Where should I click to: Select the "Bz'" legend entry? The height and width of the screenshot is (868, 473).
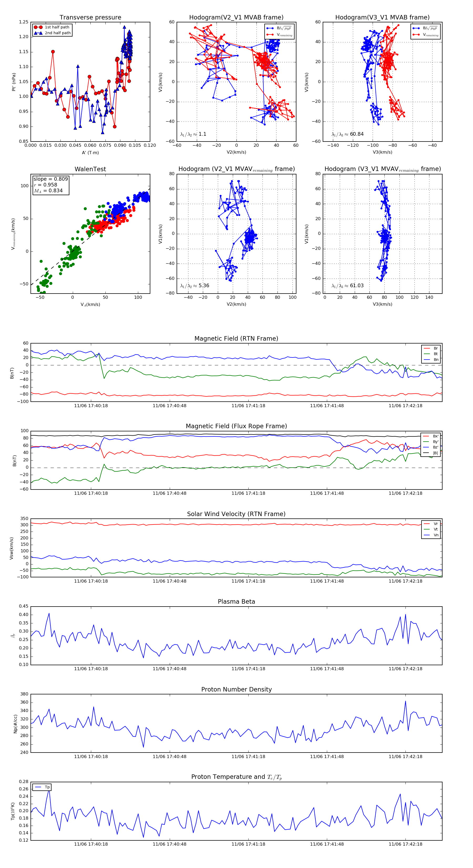pyautogui.click(x=431, y=447)
